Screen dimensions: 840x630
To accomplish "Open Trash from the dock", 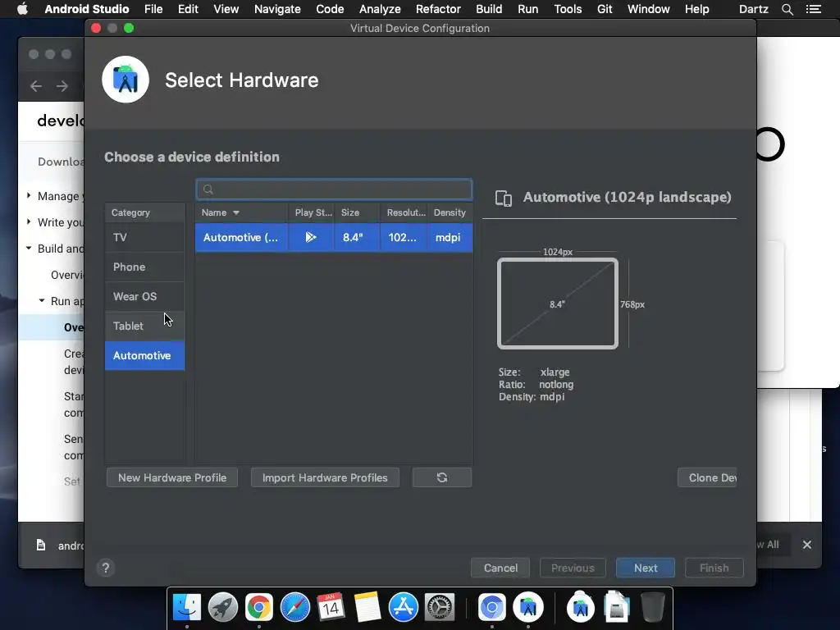I will 652,608.
